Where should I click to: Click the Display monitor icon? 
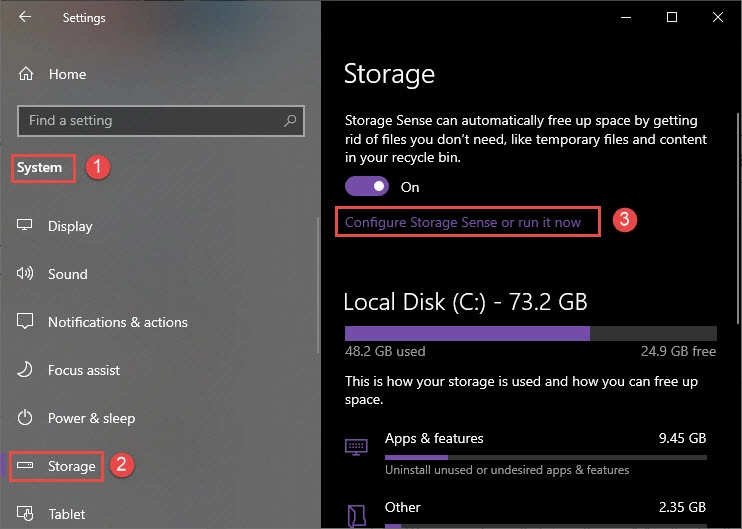pyautogui.click(x=25, y=225)
